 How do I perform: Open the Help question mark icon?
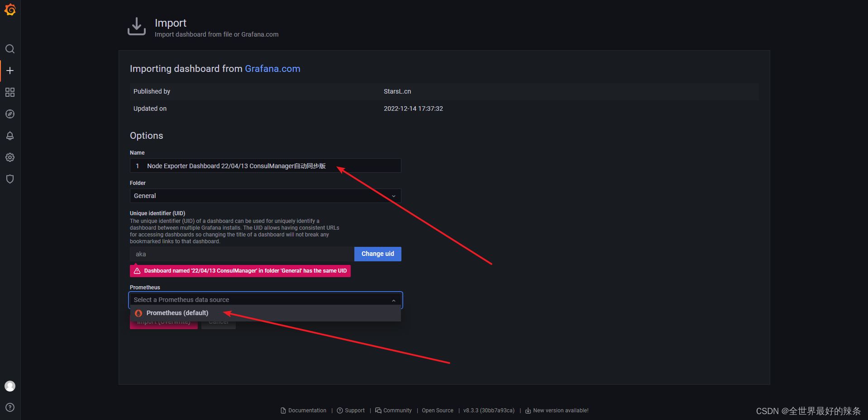(x=10, y=407)
